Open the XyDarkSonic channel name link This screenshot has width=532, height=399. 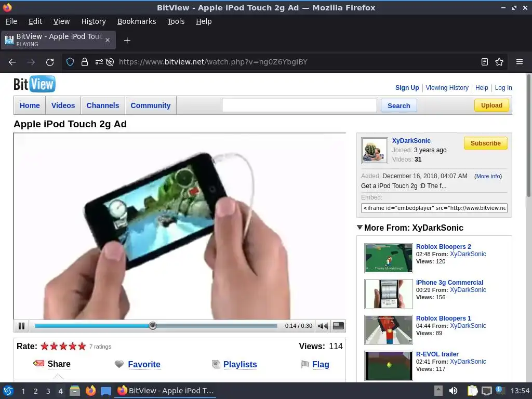411,140
